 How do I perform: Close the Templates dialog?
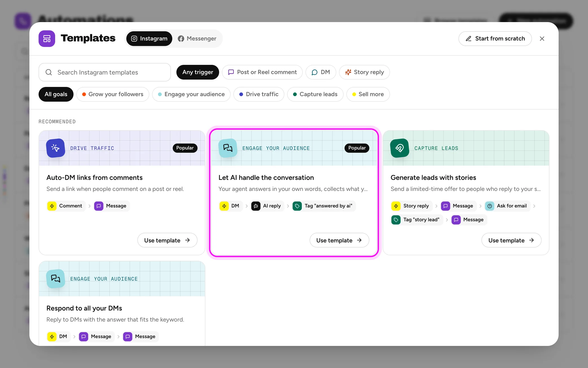[x=542, y=38]
